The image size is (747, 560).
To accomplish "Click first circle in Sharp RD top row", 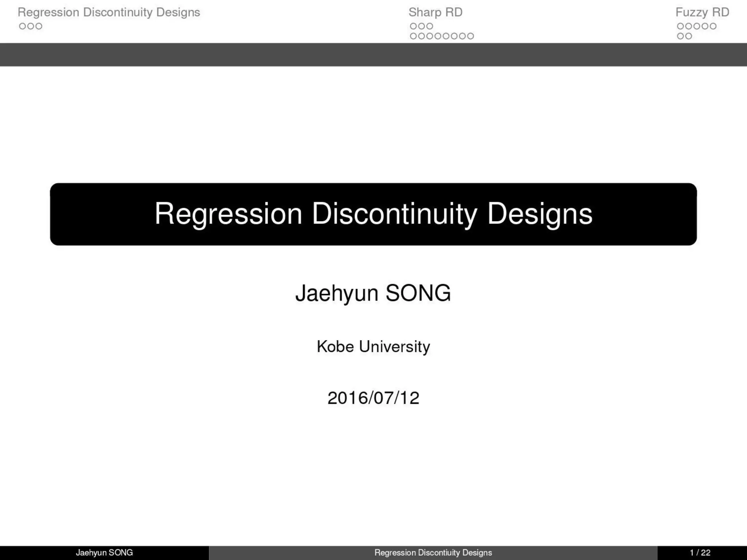I will [413, 26].
